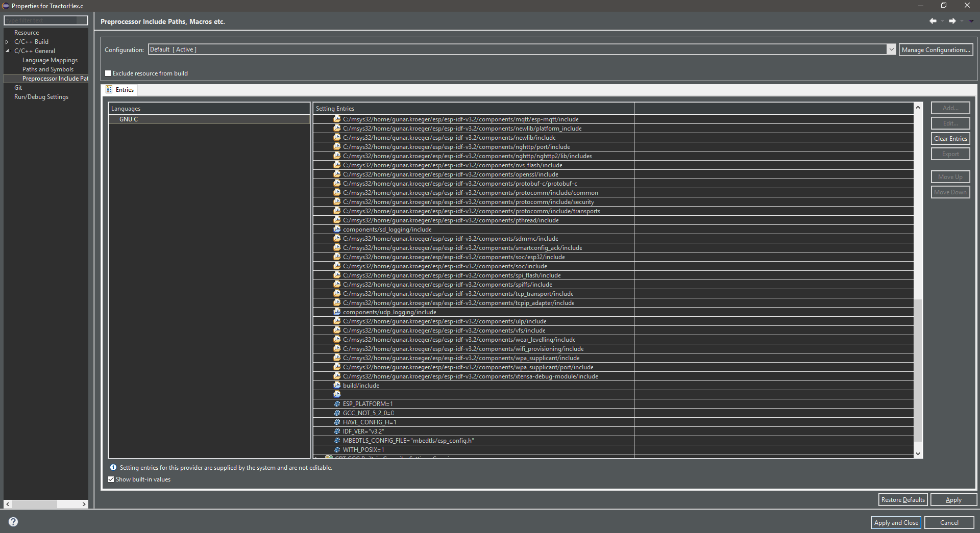Click the Clear Entries button
The image size is (980, 533).
click(x=950, y=139)
